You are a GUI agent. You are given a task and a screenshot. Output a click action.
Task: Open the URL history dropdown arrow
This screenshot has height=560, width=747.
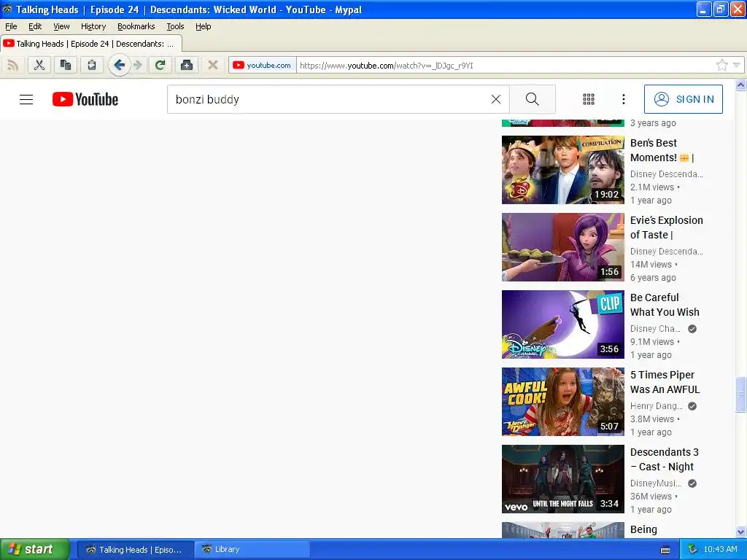tap(737, 65)
